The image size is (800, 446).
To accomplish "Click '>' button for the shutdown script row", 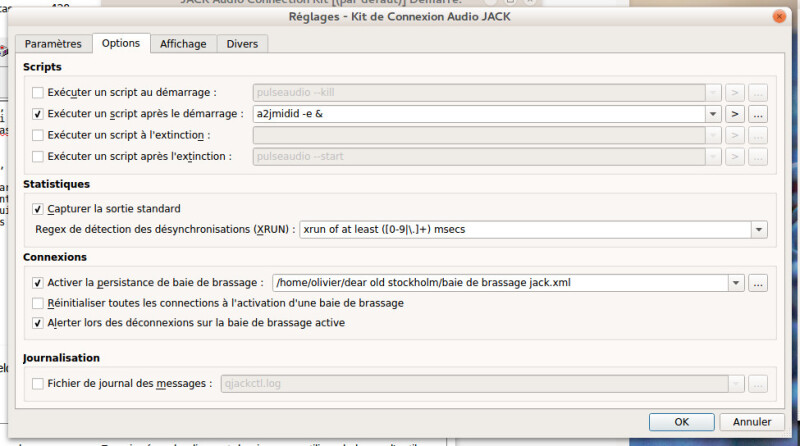I will point(735,135).
